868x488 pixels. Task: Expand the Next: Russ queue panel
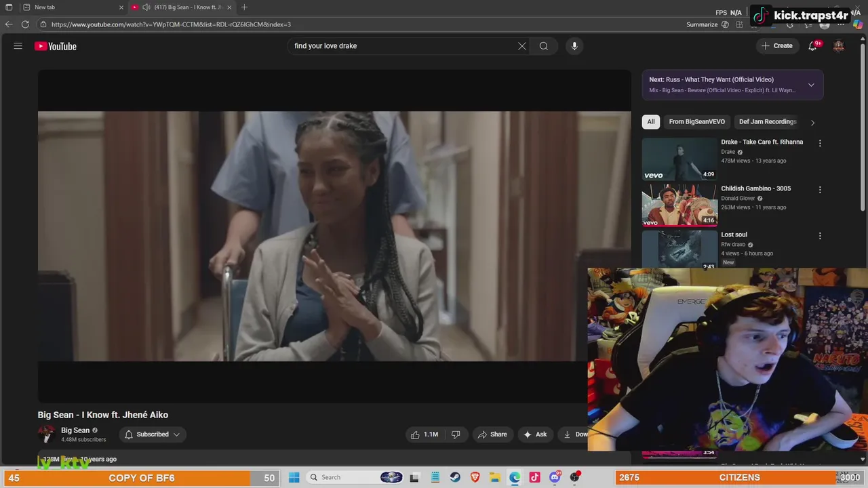point(811,85)
